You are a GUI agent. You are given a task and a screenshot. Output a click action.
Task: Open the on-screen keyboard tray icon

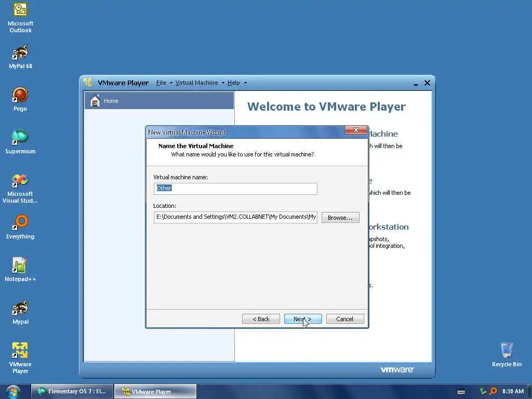point(461,392)
